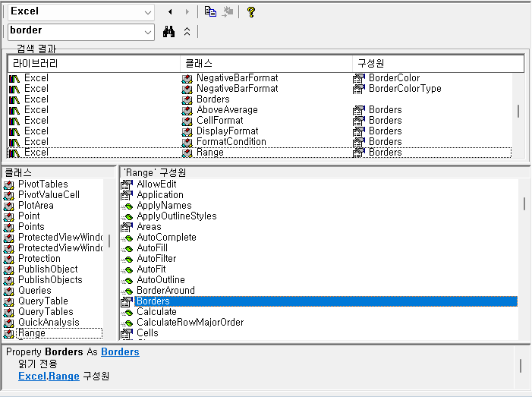Sort by the 구성원 column header
Viewport: 532px width, 397px height.
(x=439, y=64)
